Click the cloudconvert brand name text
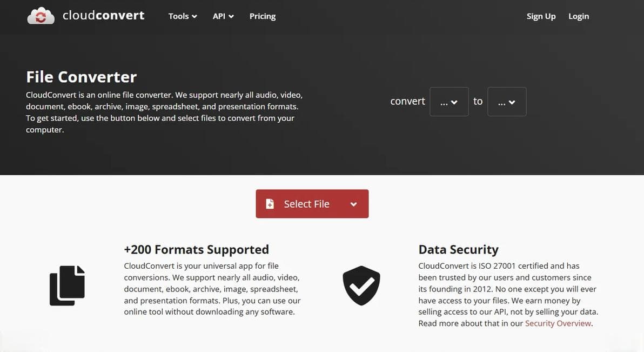Image resolution: width=644 pixels, height=352 pixels. tap(104, 15)
